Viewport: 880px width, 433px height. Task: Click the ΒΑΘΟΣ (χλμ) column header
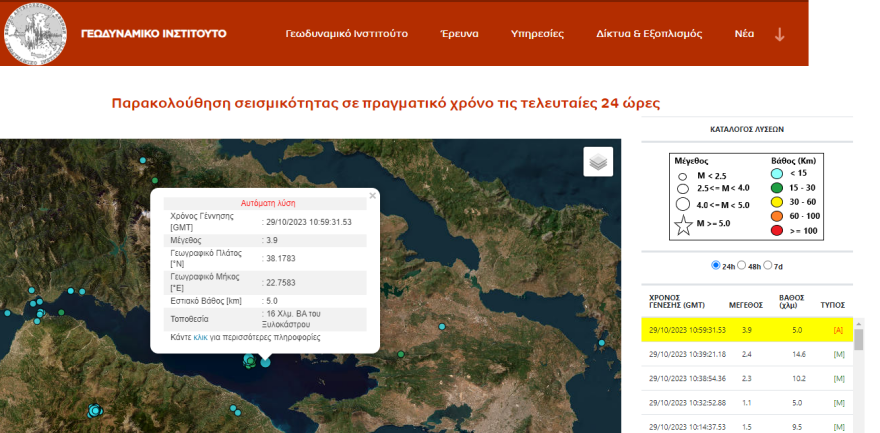point(791,301)
